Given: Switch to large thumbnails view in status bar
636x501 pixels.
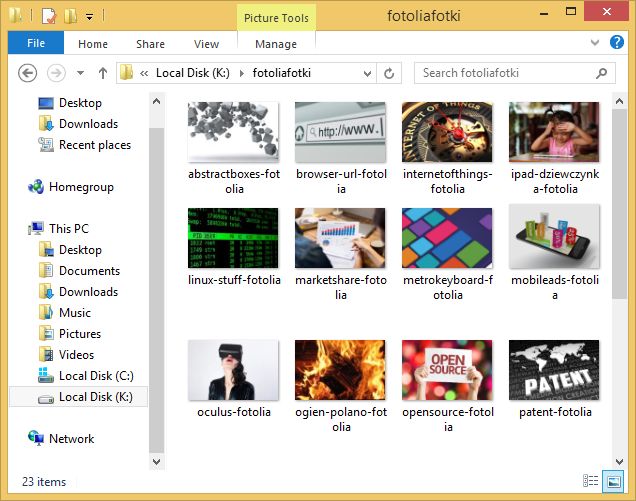Looking at the screenshot, I should 614,482.
